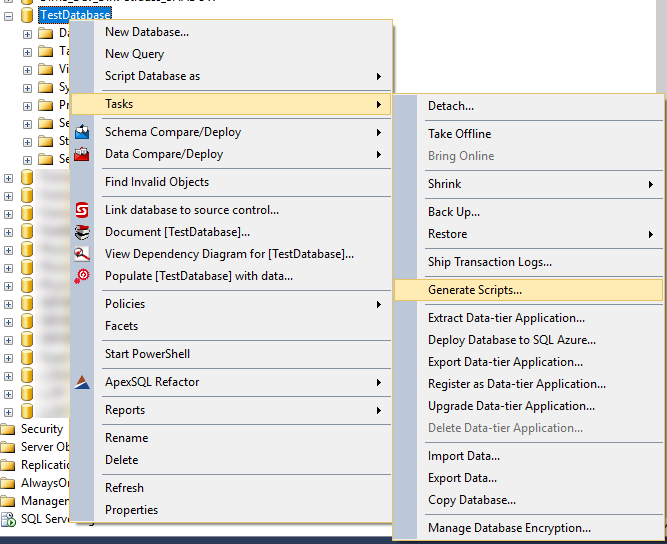Click the Replication folder icon
Screen dimensions: 667x544
point(8,465)
